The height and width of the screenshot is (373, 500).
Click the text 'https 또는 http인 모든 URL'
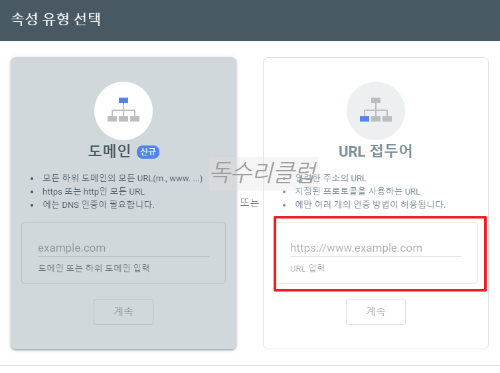(93, 192)
